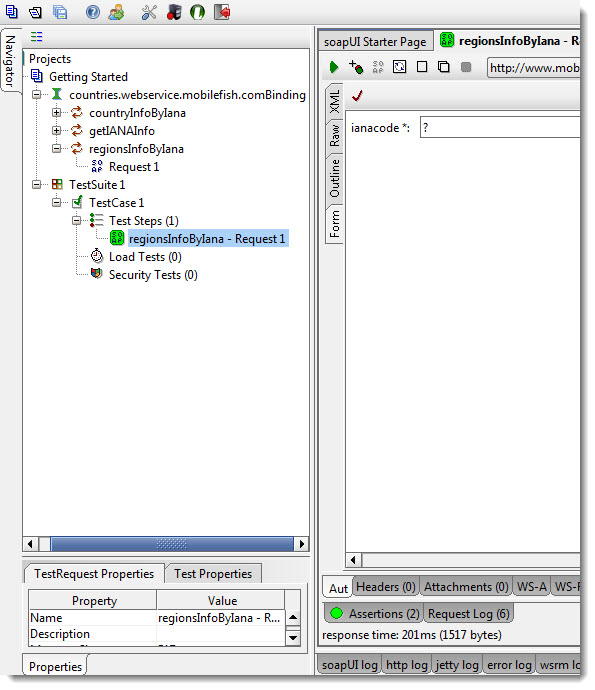Viewport: 595px width, 690px height.
Task: Switch to the soapUI Starter Page tab
Action: coord(375,42)
